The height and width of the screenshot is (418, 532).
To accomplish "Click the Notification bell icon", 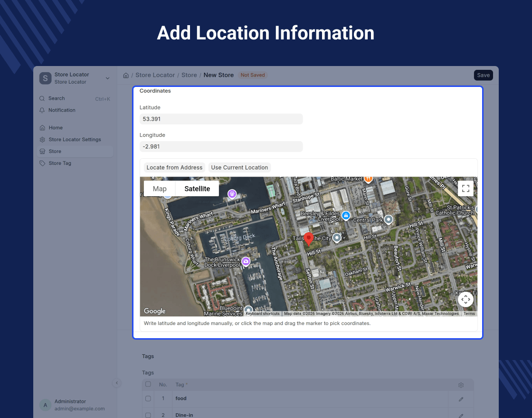I will [x=42, y=110].
